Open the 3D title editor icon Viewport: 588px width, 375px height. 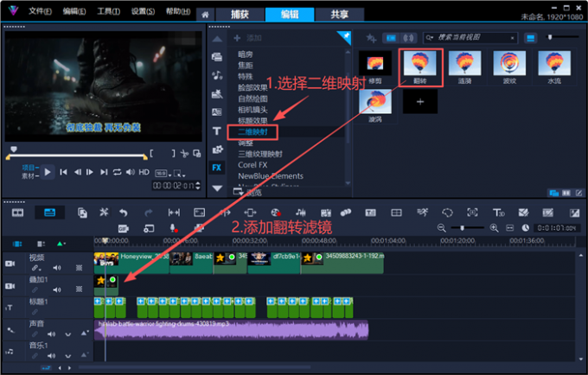pyautogui.click(x=498, y=213)
